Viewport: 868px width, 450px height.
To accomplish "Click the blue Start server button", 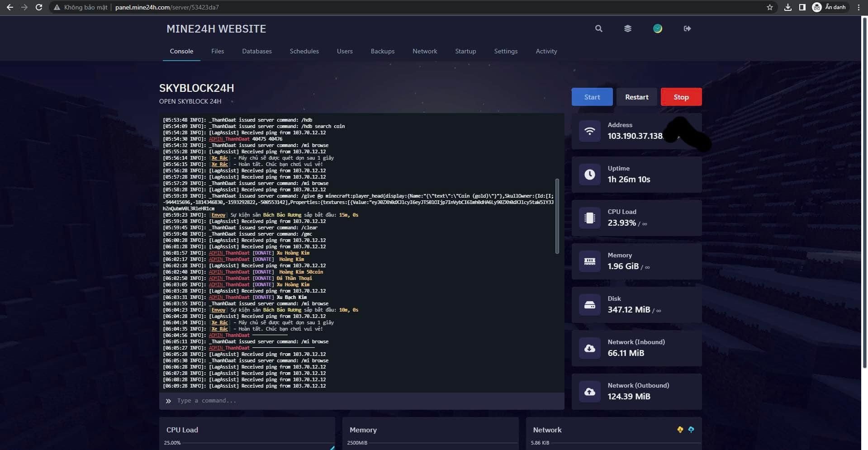I will click(x=592, y=97).
